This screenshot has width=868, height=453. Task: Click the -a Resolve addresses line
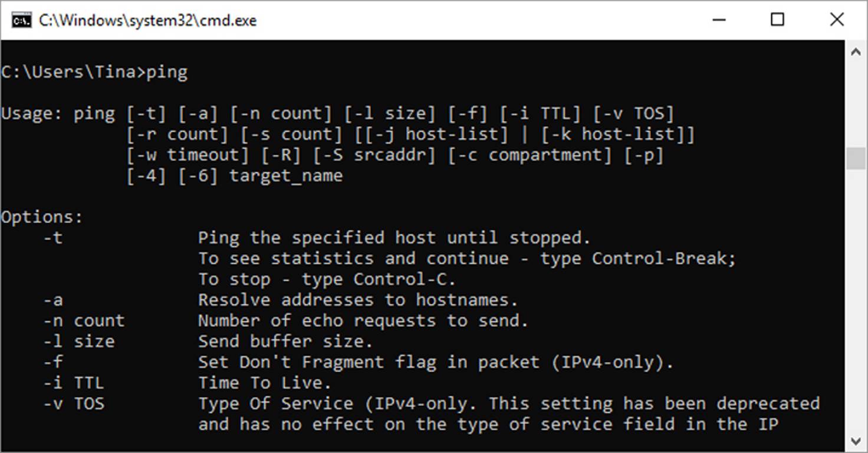[x=265, y=300]
